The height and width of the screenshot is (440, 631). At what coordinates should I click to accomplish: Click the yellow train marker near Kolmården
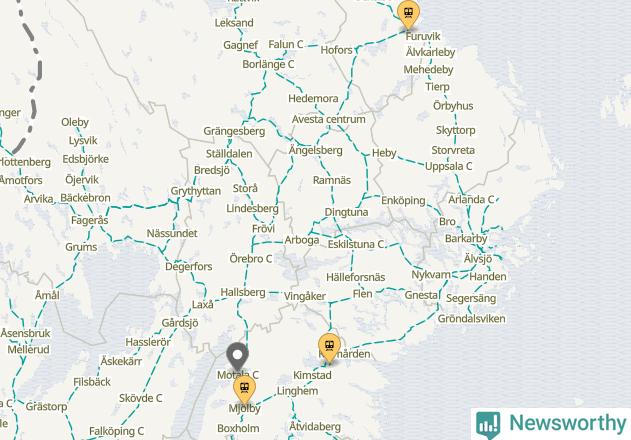[x=329, y=348]
